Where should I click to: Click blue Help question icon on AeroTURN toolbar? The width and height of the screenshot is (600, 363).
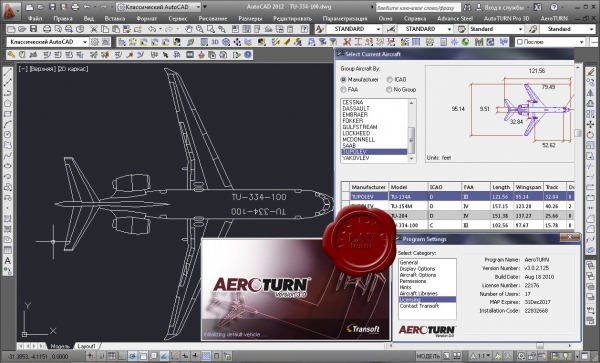pos(248,55)
